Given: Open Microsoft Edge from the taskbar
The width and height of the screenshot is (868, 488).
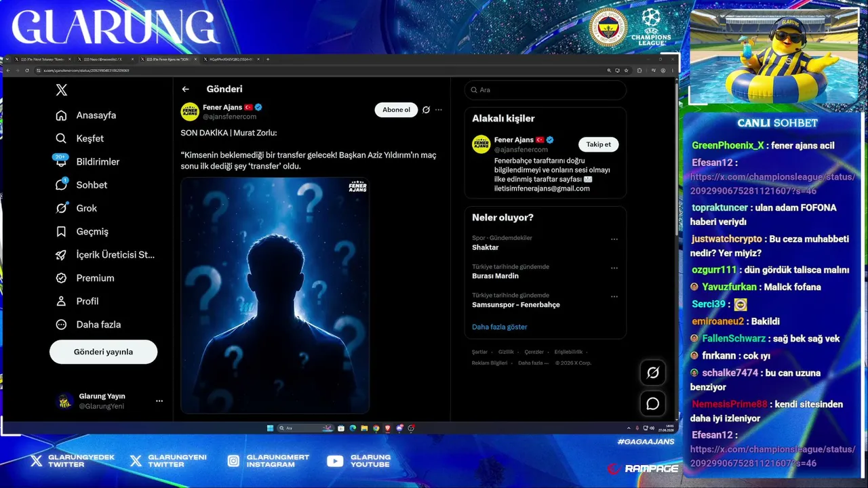Looking at the screenshot, I should pyautogui.click(x=353, y=428).
